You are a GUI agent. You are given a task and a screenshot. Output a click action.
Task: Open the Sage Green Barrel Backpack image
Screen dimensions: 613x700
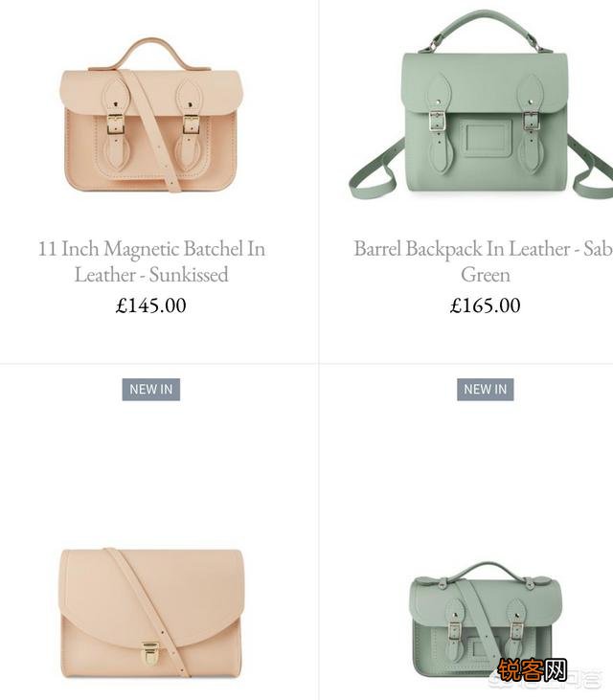tap(481, 105)
